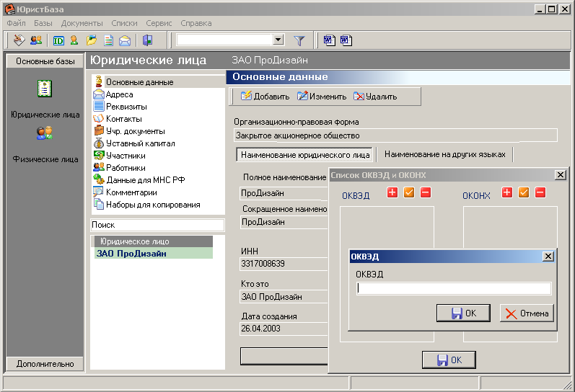Click the ИНН value 3317008639

pyautogui.click(x=284, y=264)
